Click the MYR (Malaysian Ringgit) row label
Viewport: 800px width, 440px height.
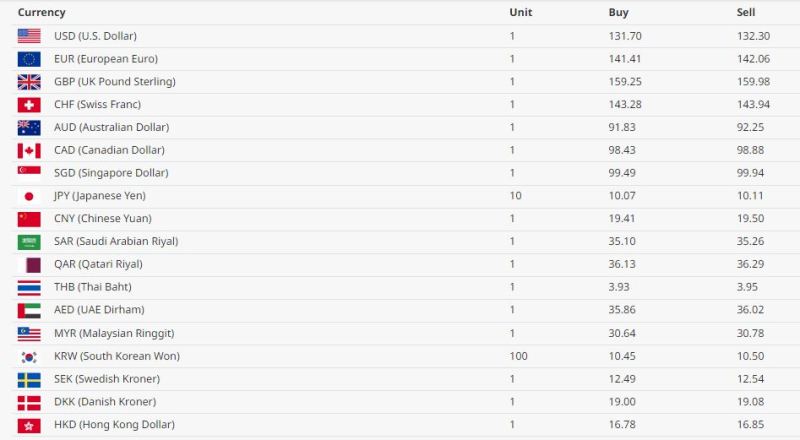pos(114,333)
